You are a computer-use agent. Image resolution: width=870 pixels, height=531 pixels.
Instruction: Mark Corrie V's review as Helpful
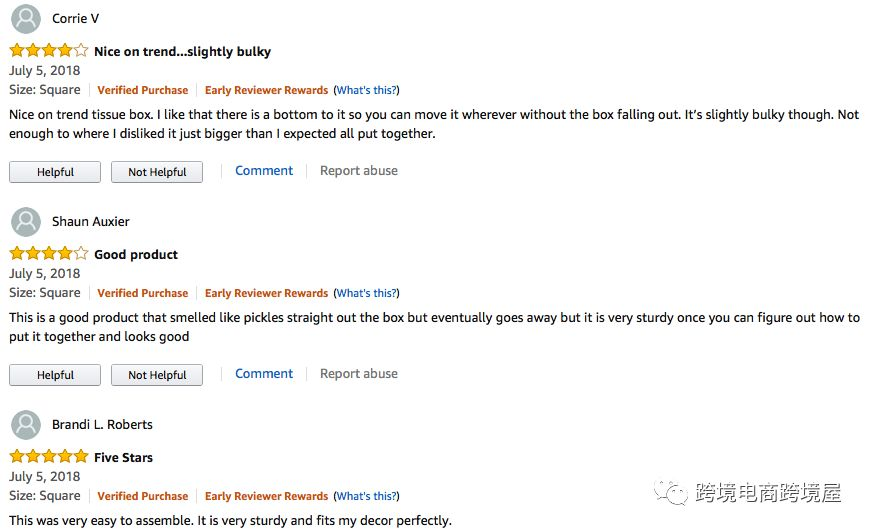pos(55,172)
